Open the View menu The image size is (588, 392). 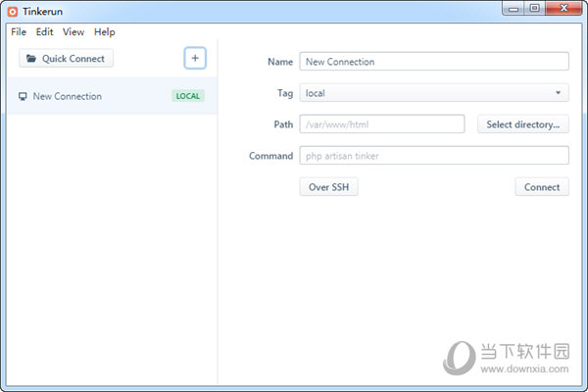(x=73, y=32)
